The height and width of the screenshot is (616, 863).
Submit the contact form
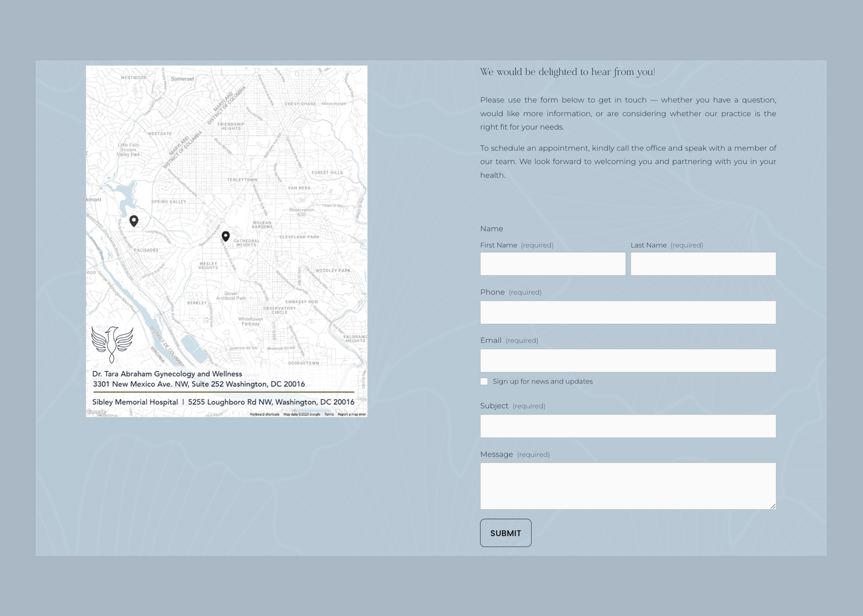pyautogui.click(x=506, y=533)
